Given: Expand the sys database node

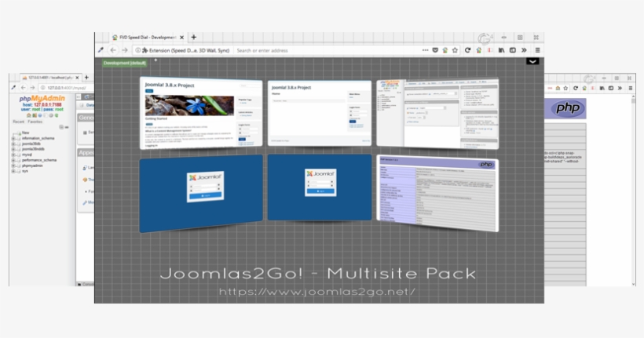Looking at the screenshot, I should pos(13,171).
